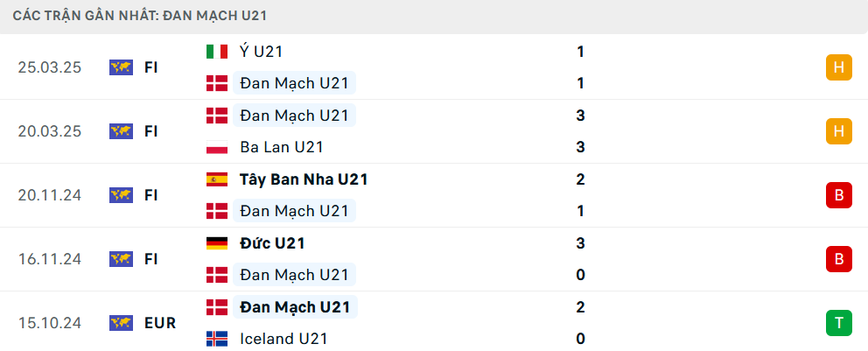The height and width of the screenshot is (351, 868).
Task: Click the orange H badge for Poland match
Action: (x=839, y=131)
